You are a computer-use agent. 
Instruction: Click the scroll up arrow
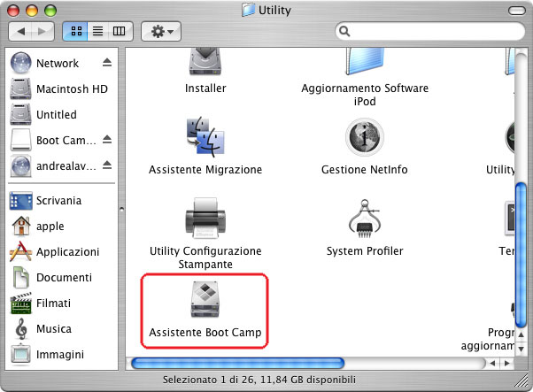click(x=521, y=334)
